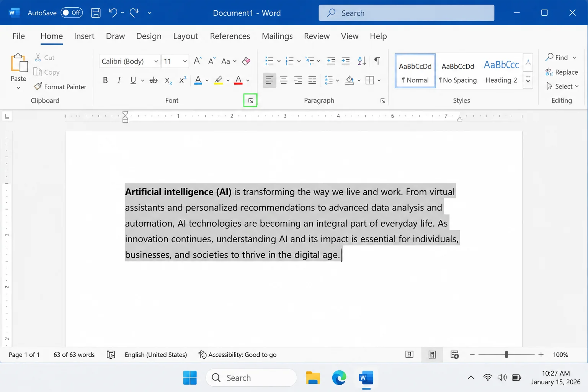Open the Select dropdown in Editing
Screen dimensions: 588x392
point(562,86)
